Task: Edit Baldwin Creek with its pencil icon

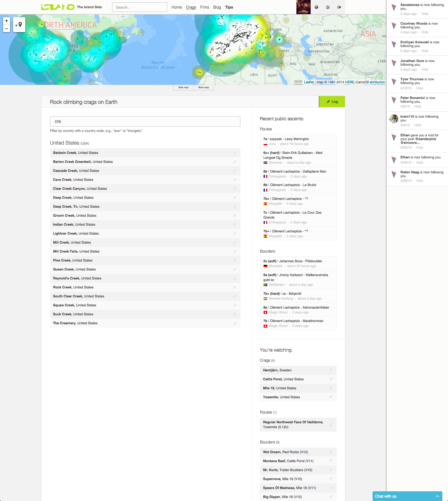Action: tap(235, 153)
